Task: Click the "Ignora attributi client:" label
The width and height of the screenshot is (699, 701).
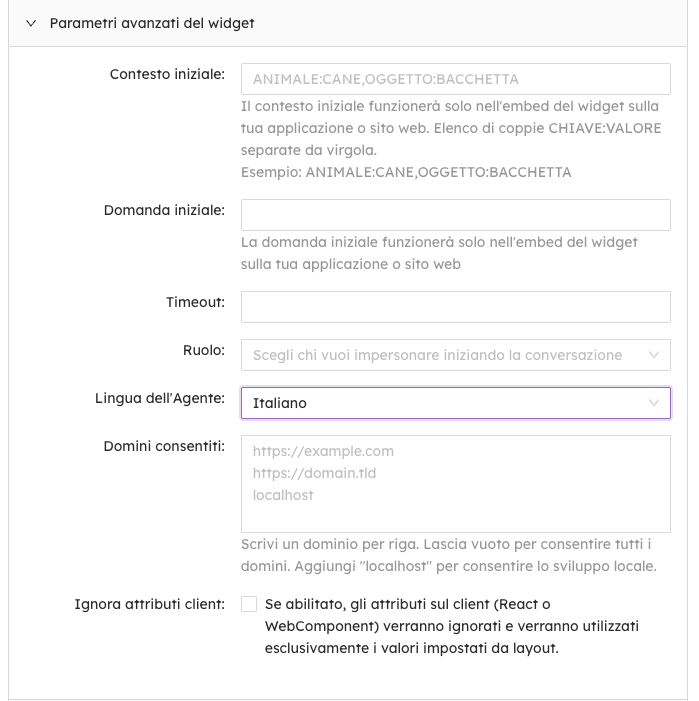Action: point(150,604)
